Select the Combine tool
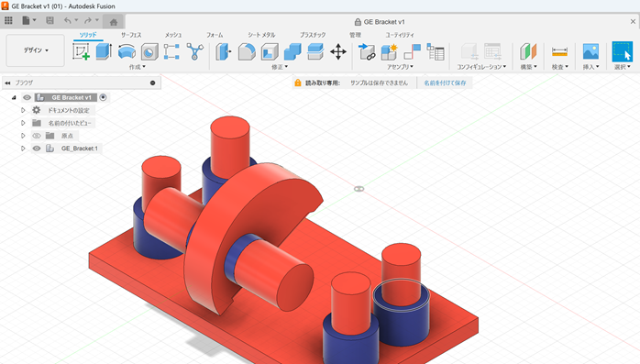Screen dimensions: 640x364 click(292, 52)
